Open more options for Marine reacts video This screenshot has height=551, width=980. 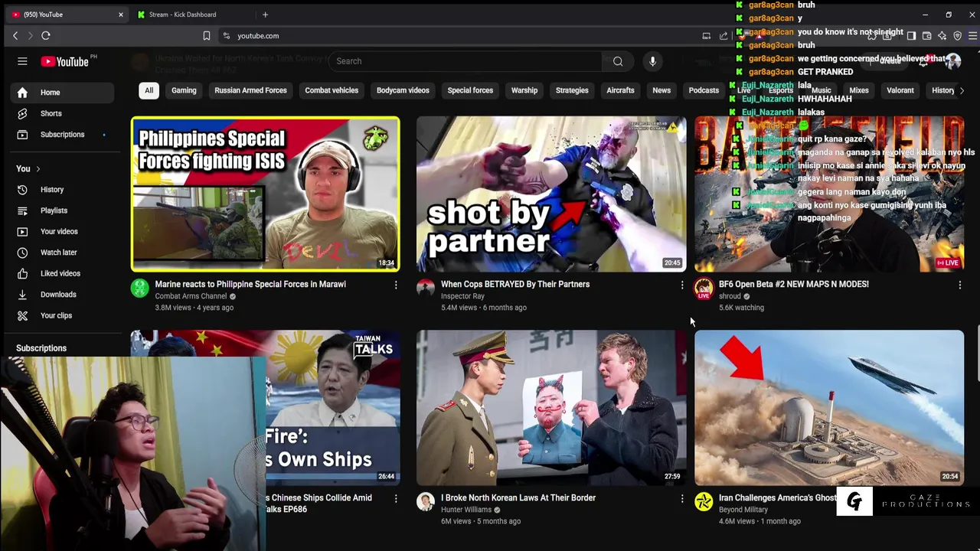point(396,285)
